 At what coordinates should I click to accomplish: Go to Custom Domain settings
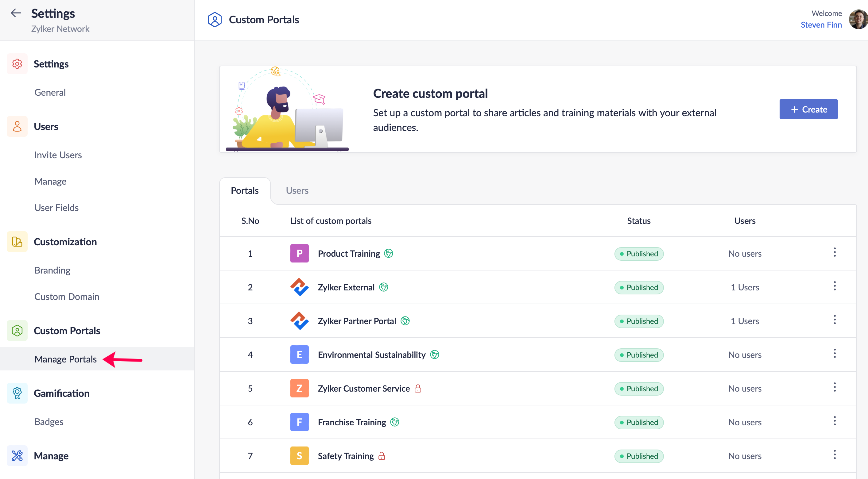click(67, 297)
